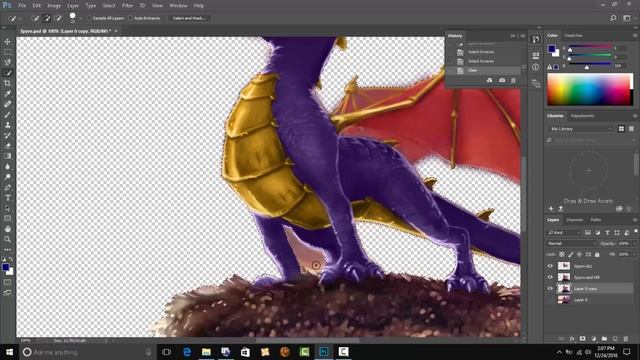Click the Windows Start button
Image resolution: width=640 pixels, height=360 pixels.
tap(9, 352)
